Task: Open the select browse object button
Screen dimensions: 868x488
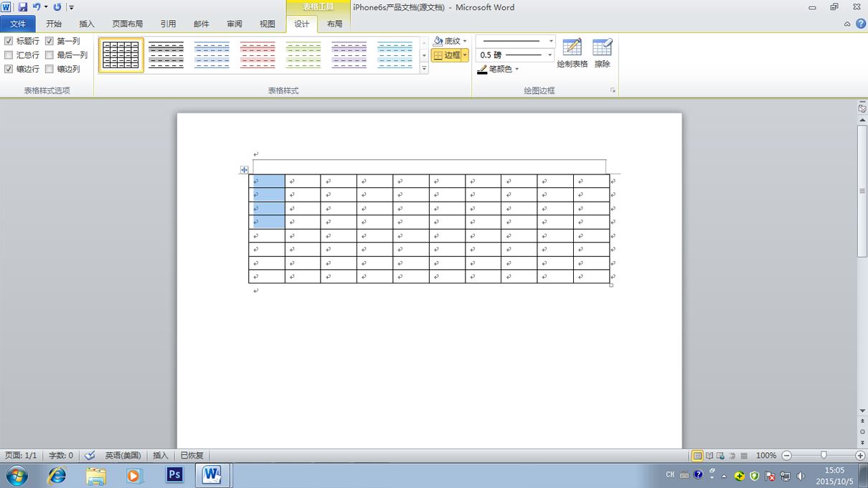Action: 862,432
